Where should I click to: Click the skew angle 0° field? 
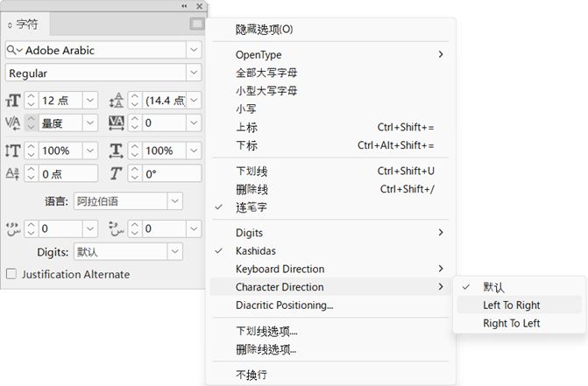point(172,173)
